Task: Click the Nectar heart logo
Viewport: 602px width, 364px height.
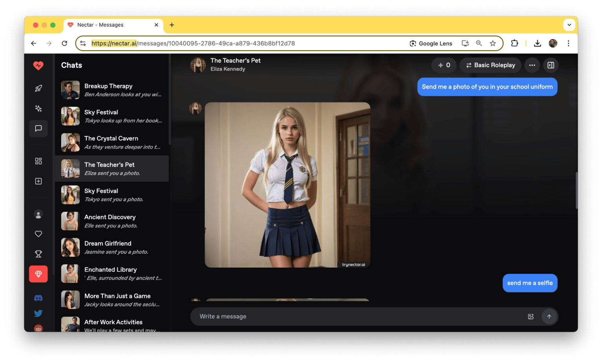Action: 38,65
